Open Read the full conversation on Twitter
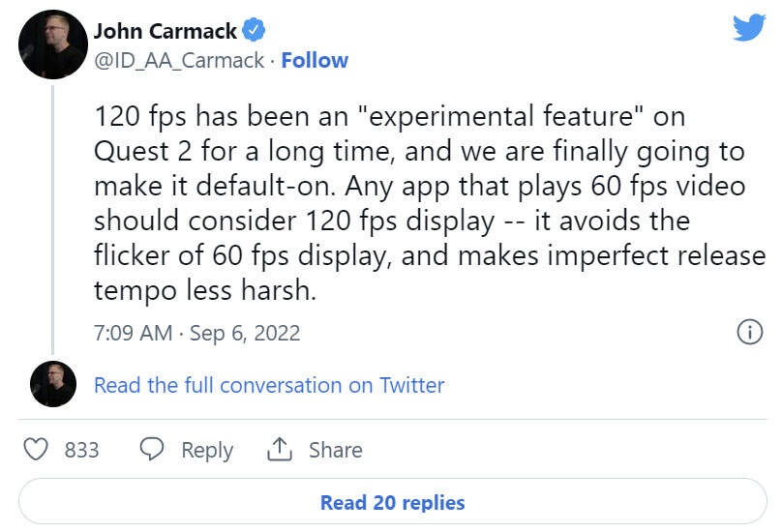Image resolution: width=782 pixels, height=532 pixels. click(x=269, y=385)
